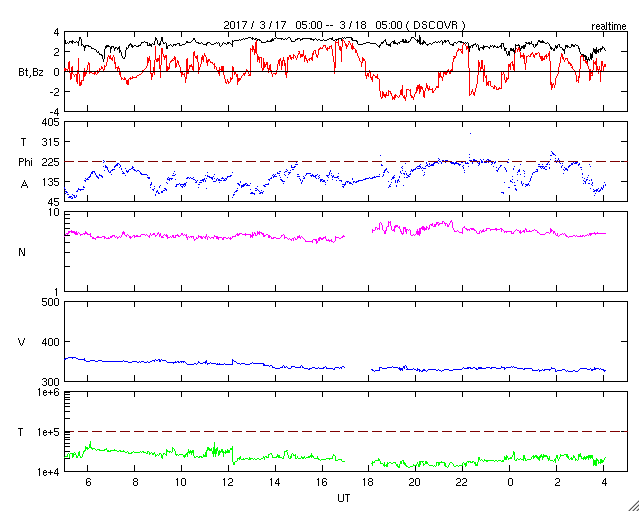640x512 pixels.
Task: Click the '405' tick label
Action: pyautogui.click(x=51, y=122)
